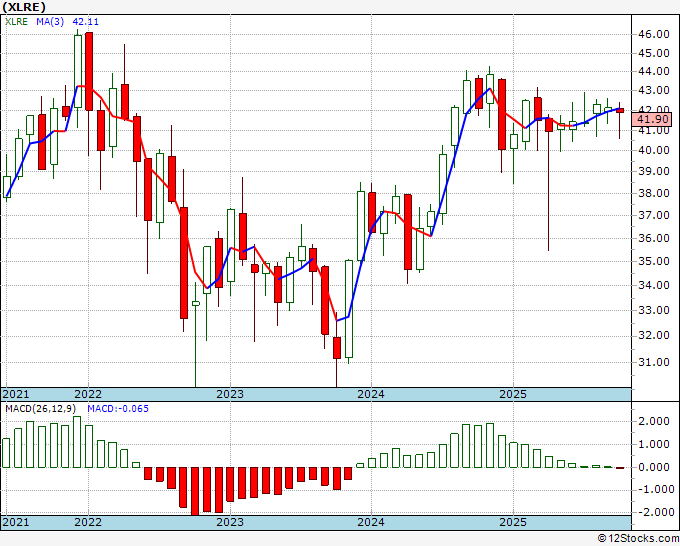Screen dimensions: 680x546
Task: Click the 38.00 price axis label
Action: 653,193
